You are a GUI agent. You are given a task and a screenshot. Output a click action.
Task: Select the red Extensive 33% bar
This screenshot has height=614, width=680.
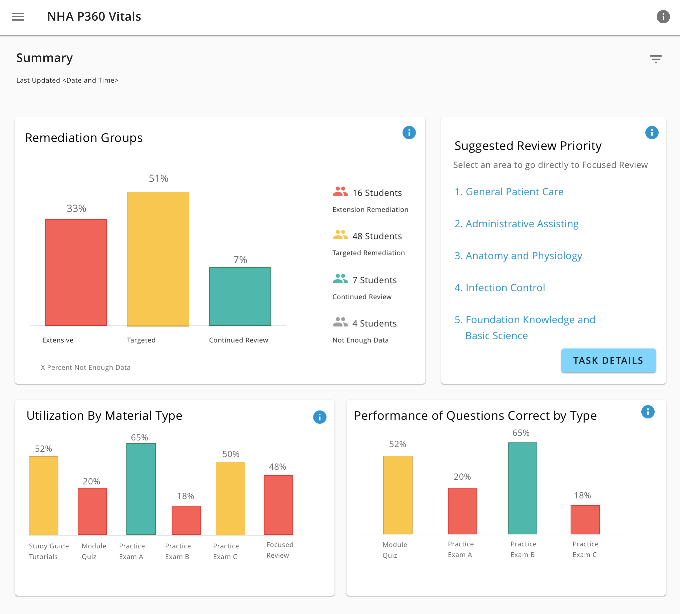click(76, 272)
